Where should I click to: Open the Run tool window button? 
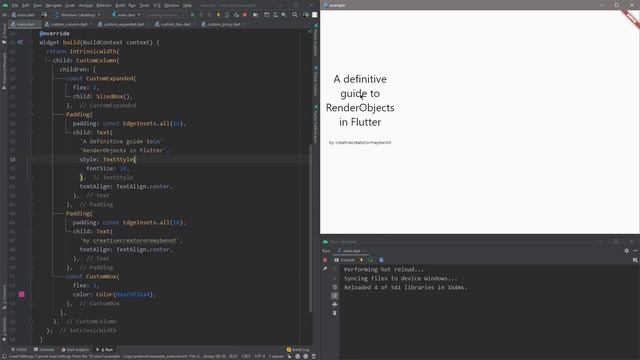[x=105, y=349]
